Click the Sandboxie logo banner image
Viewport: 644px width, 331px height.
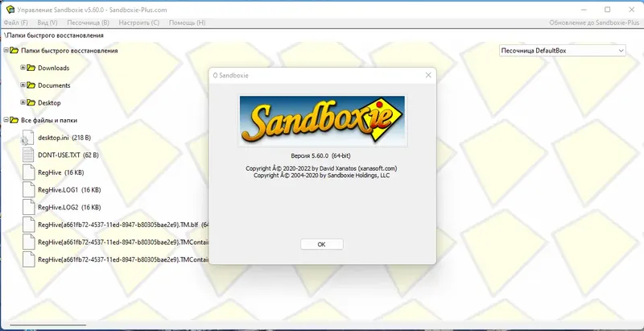[x=323, y=121]
